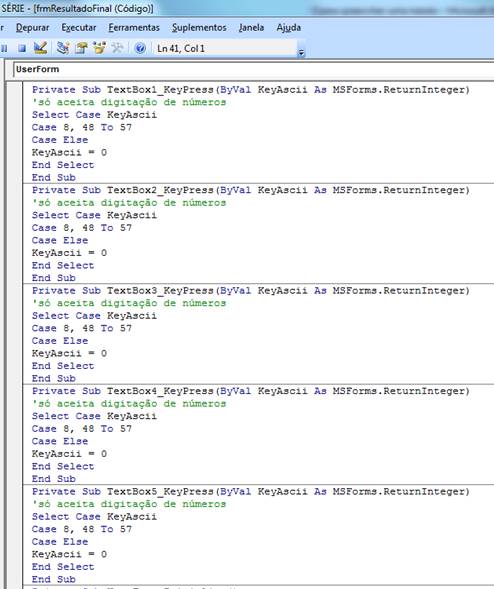Image resolution: width=494 pixels, height=589 pixels.
Task: Click the Reset (stop) toolbar icon
Action: [x=22, y=48]
